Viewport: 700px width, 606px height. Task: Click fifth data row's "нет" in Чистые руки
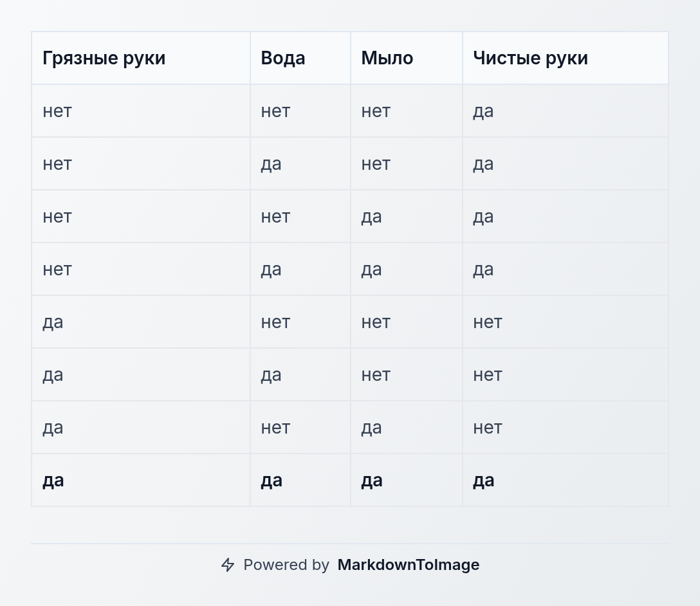coord(488,322)
